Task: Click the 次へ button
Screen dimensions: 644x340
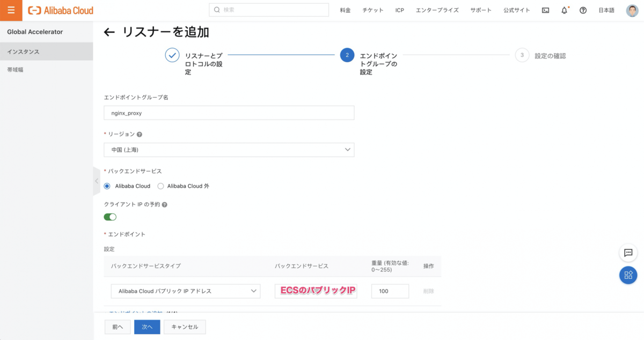Action: pyautogui.click(x=147, y=327)
